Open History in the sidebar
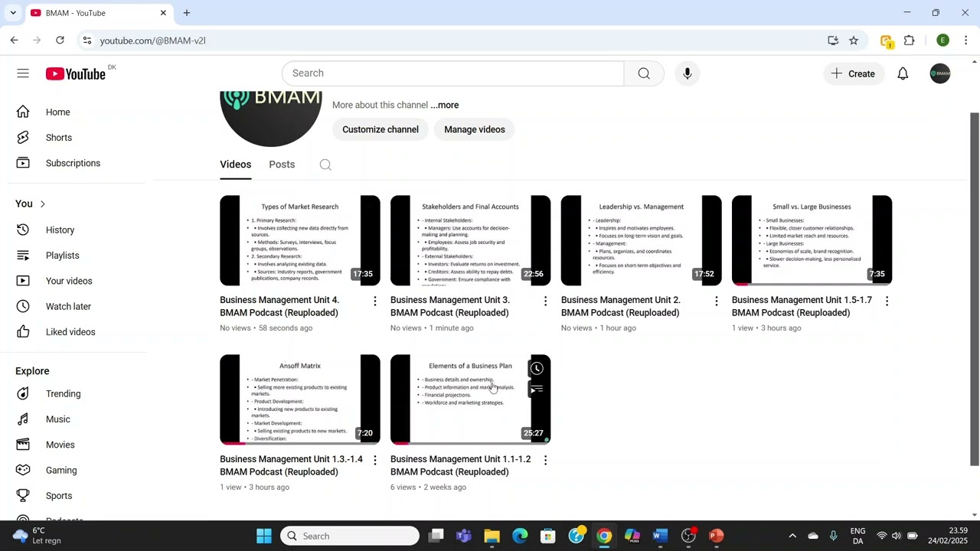The image size is (980, 551). coord(60,230)
